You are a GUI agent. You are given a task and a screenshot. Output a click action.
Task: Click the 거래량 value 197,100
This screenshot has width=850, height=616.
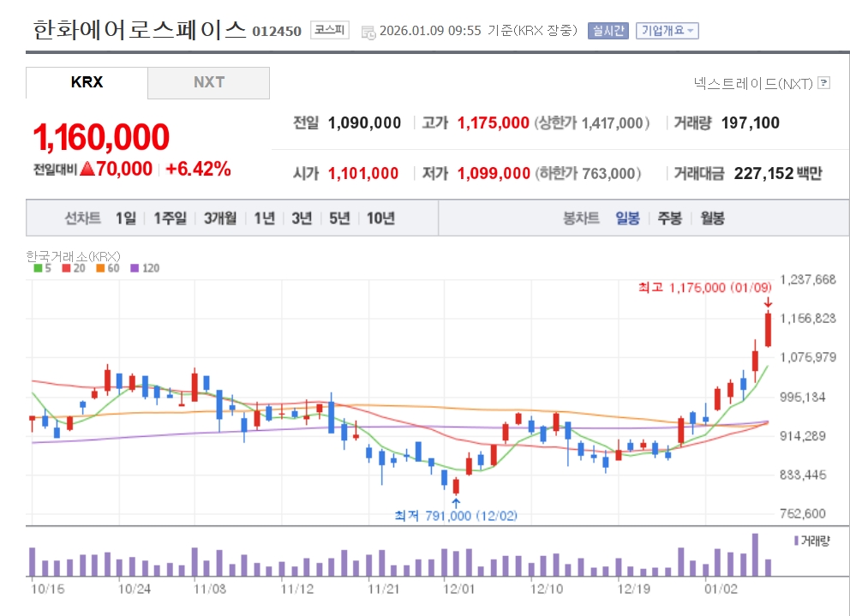(x=751, y=123)
